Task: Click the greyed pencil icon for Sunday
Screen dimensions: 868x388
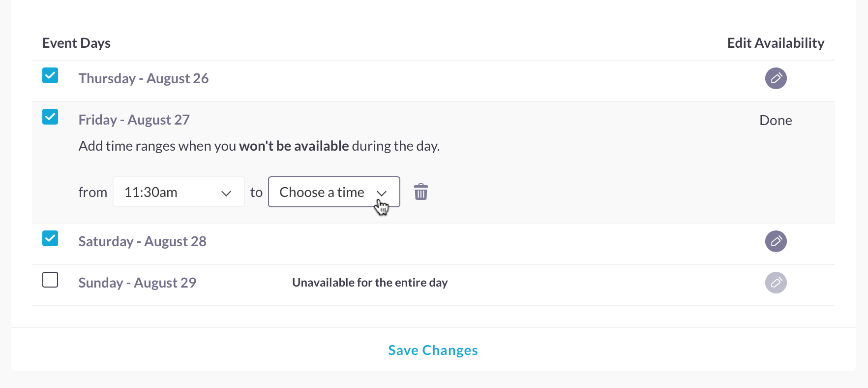Action: coord(776,283)
